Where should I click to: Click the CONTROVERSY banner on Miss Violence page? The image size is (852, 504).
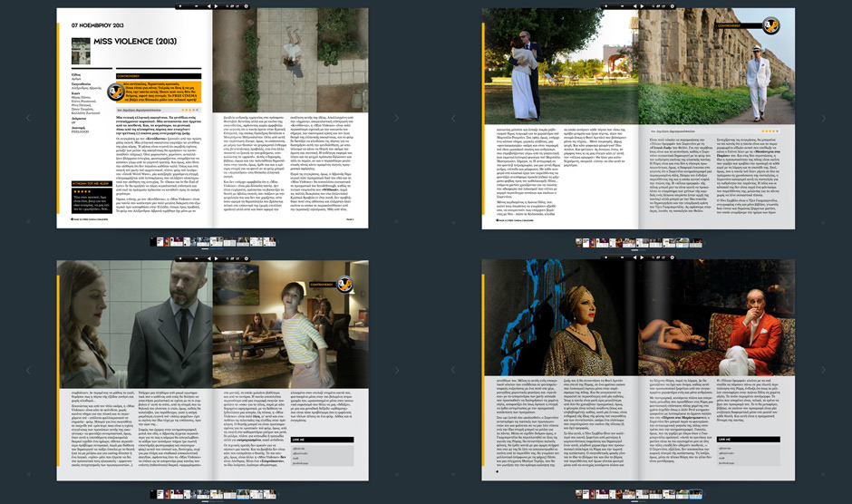tap(159, 76)
